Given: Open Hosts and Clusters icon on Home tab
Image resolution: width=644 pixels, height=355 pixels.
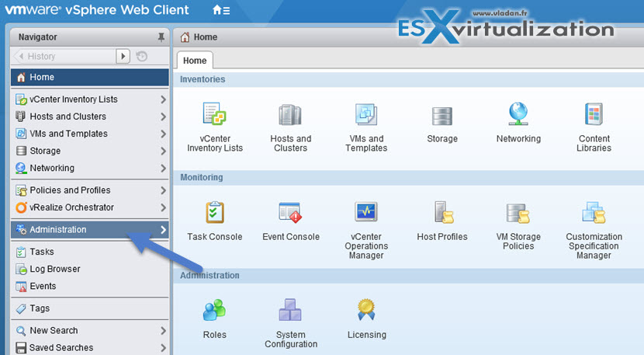Looking at the screenshot, I should tap(290, 114).
